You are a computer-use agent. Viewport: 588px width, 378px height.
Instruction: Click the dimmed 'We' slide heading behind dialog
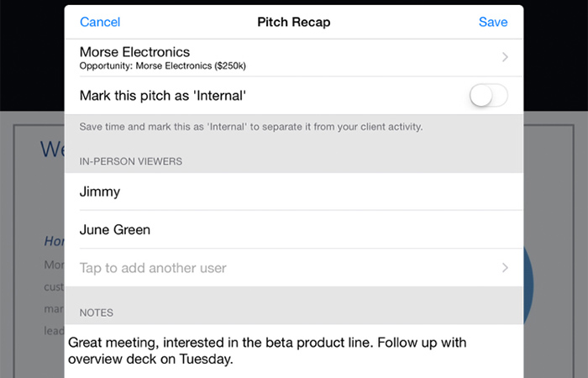[52, 150]
